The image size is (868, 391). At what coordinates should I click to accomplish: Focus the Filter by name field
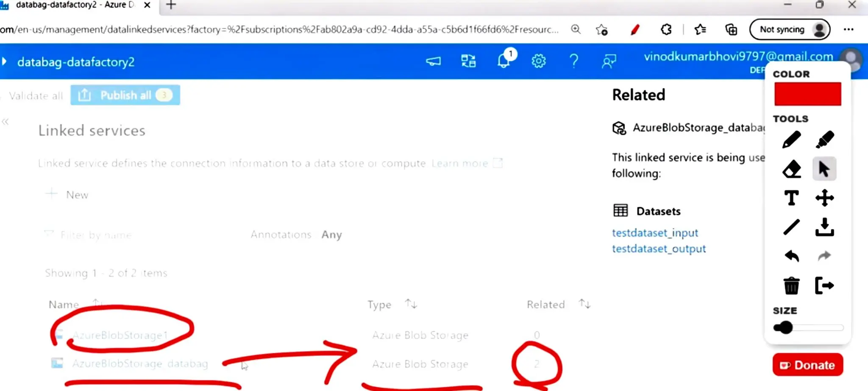pos(96,235)
